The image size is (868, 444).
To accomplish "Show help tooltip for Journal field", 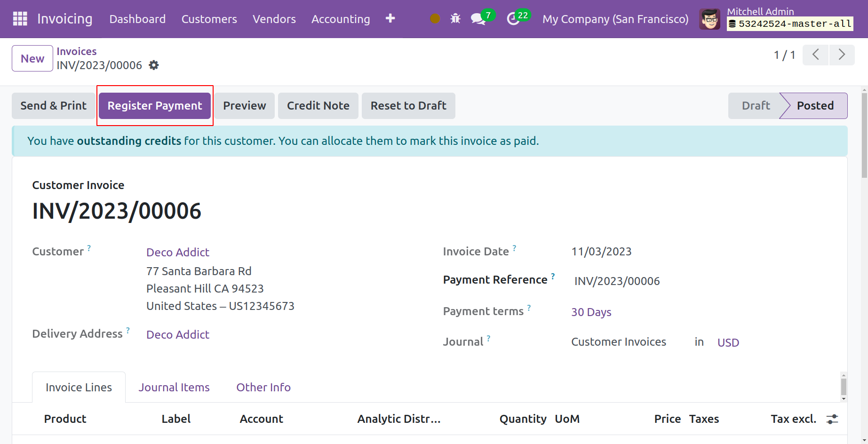I will pyautogui.click(x=488, y=338).
